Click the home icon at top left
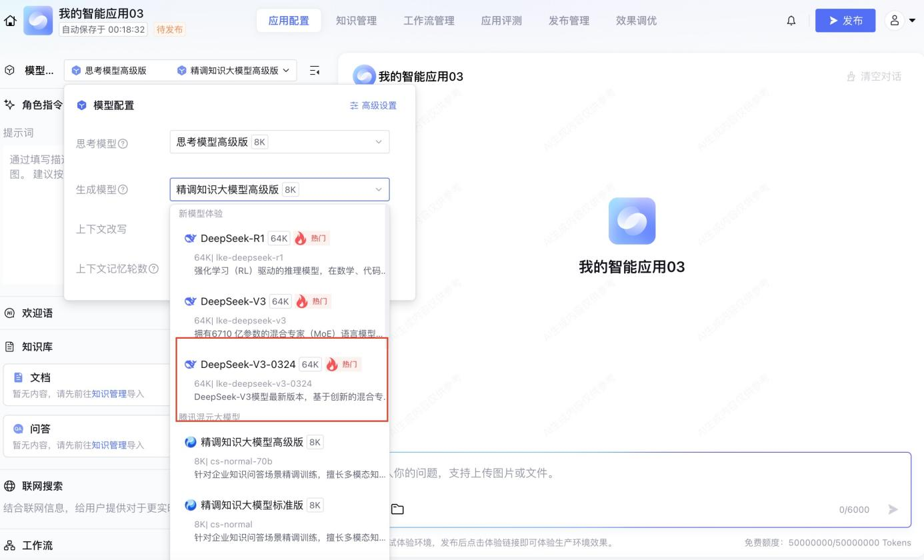This screenshot has width=924, height=560. coord(10,21)
